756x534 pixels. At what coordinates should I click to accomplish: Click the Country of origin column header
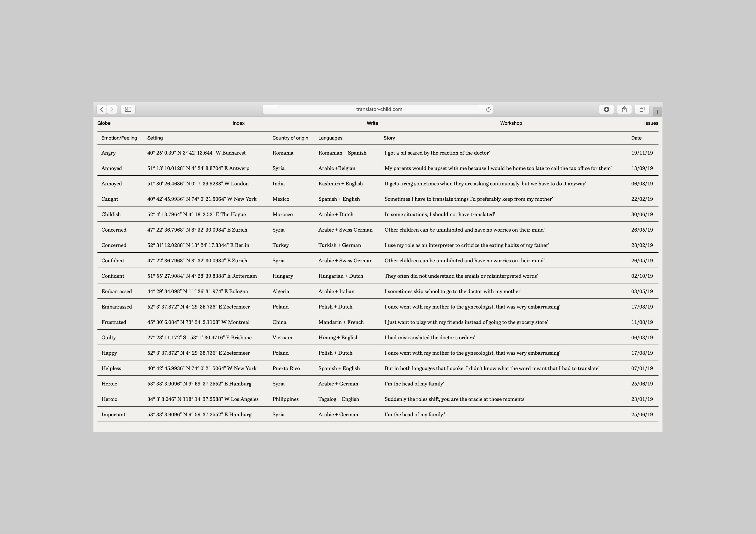(x=290, y=138)
